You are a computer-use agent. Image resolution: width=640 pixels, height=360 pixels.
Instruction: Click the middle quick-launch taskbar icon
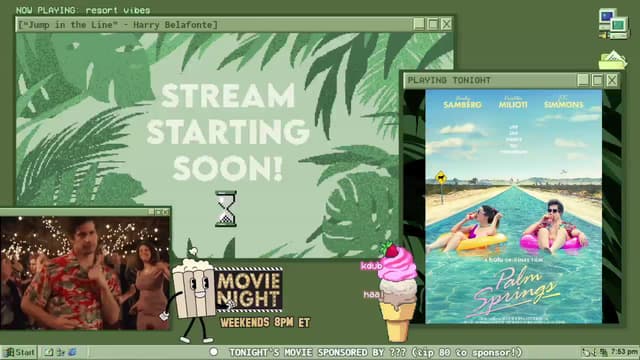(60, 351)
